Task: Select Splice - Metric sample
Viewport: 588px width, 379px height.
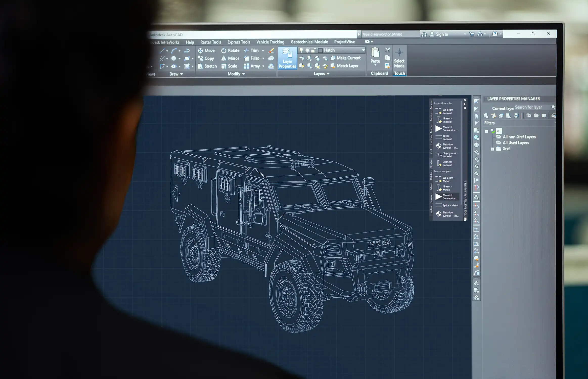Action: click(446, 205)
